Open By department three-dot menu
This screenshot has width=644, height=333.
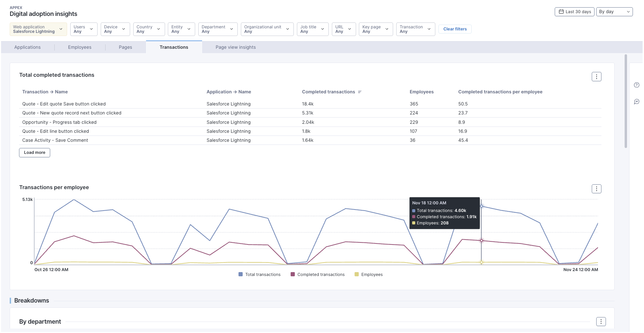pos(601,322)
